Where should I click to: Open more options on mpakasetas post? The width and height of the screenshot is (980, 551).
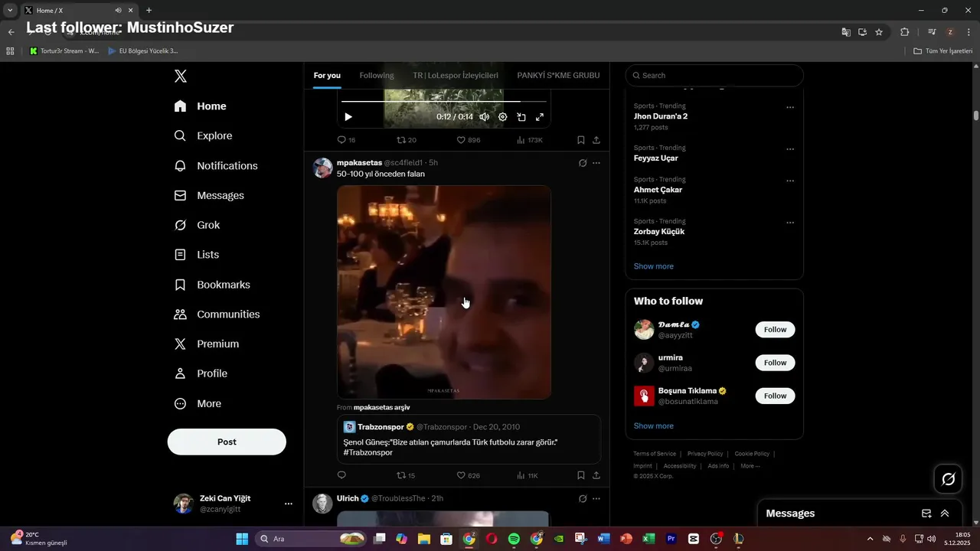[x=596, y=163]
